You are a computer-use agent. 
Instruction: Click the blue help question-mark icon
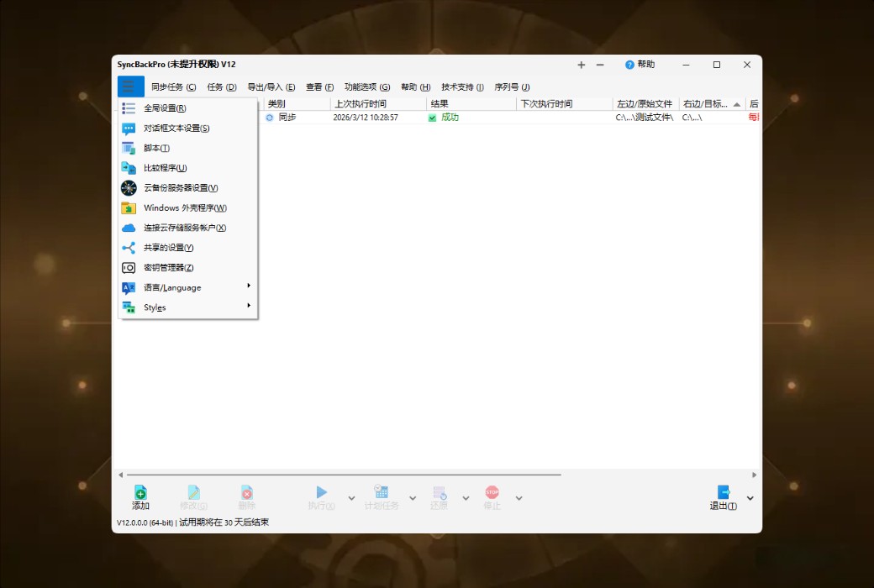tap(630, 65)
